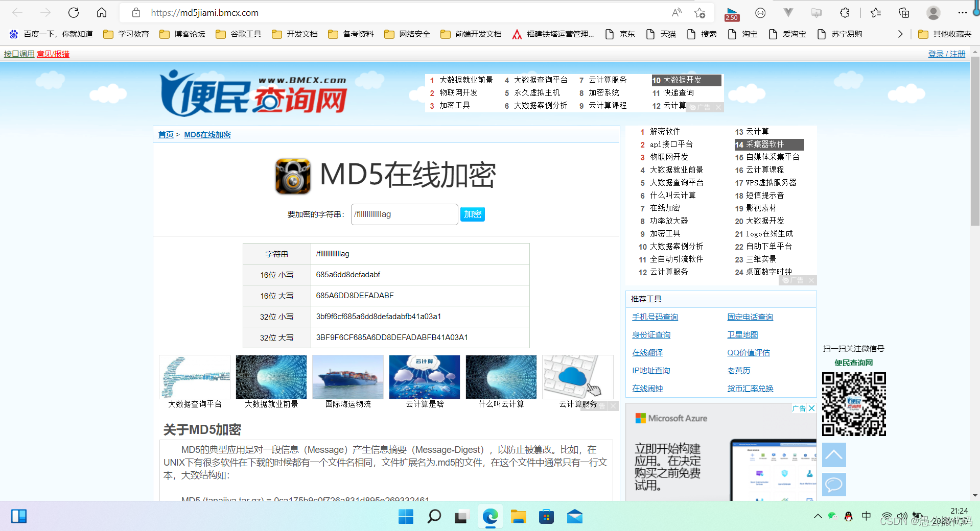This screenshot has width=980, height=531.
Task: Open the 其他收藏夹 folder
Action: coord(945,34)
